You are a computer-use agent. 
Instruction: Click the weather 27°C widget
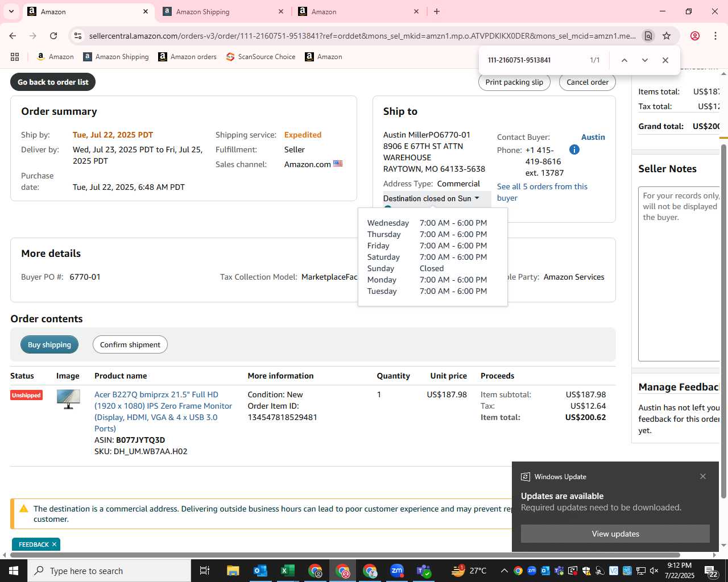tap(469, 571)
